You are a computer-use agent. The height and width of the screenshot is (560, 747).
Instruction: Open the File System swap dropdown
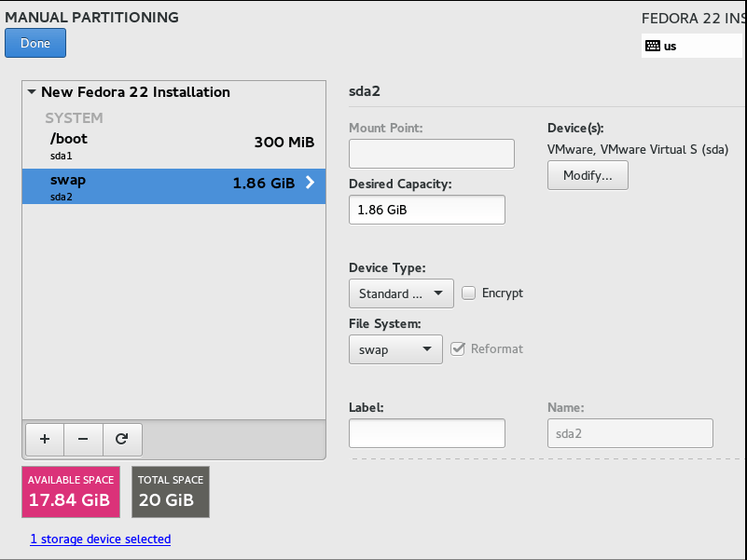tap(395, 349)
